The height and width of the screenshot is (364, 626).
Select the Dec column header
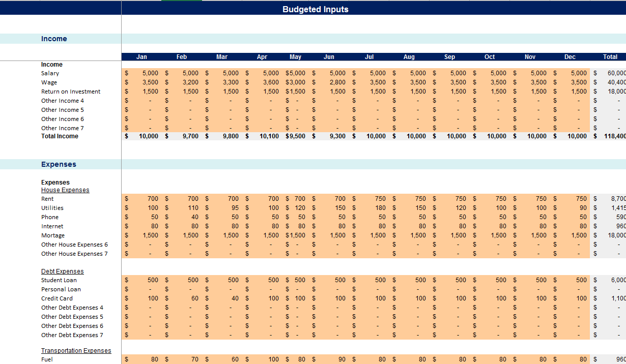point(570,56)
